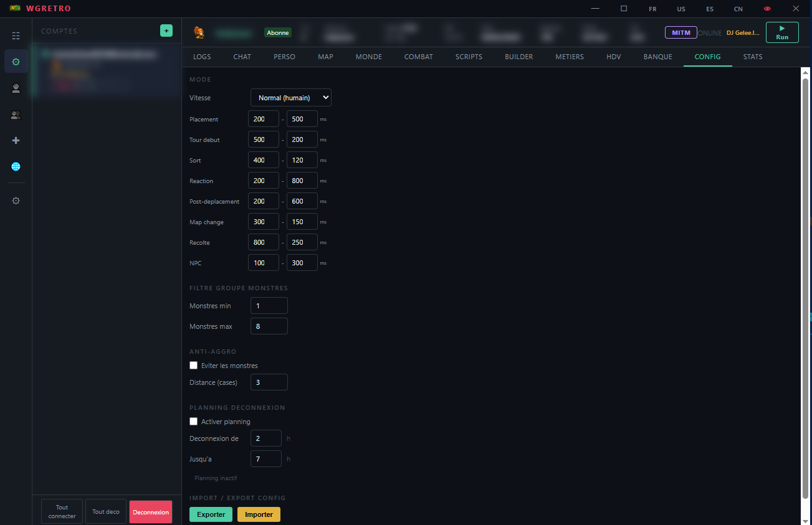The width and height of the screenshot is (812, 525).
Task: Open the METIERS tab
Action: coord(570,57)
